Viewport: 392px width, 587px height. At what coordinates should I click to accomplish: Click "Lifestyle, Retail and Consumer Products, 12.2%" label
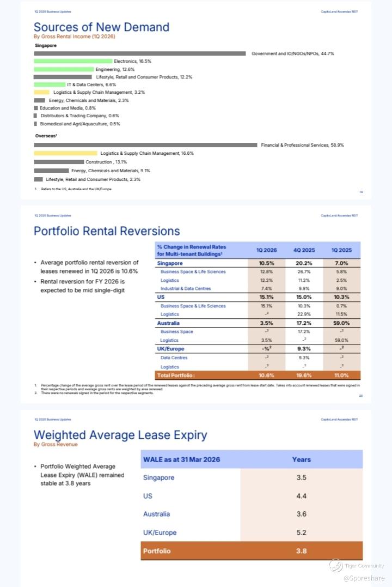pyautogui.click(x=144, y=77)
